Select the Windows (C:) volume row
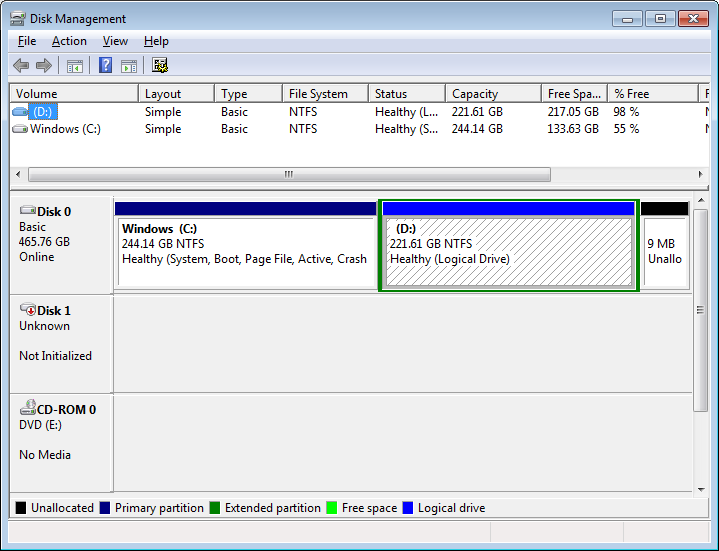This screenshot has width=719, height=551. click(360, 129)
